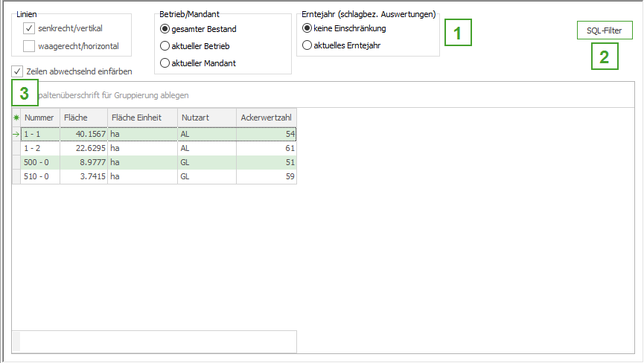Click the Fläche column header
644x363 pixels.
83,118
